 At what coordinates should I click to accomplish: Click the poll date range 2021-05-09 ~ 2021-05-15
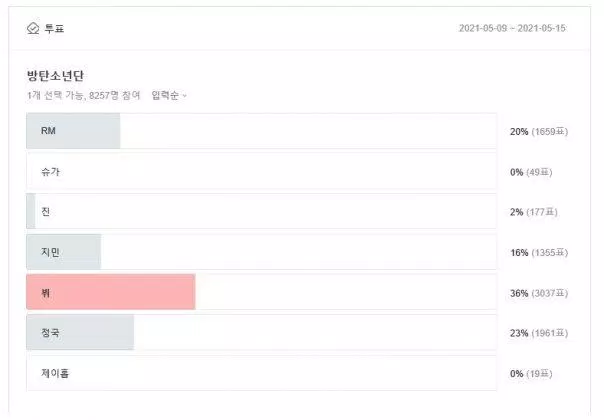512,28
